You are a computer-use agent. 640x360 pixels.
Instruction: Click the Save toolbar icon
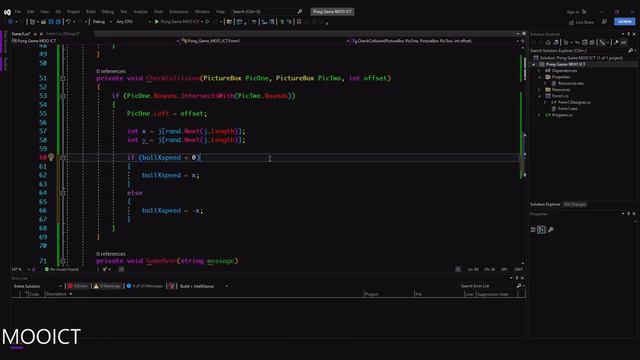tap(51, 22)
